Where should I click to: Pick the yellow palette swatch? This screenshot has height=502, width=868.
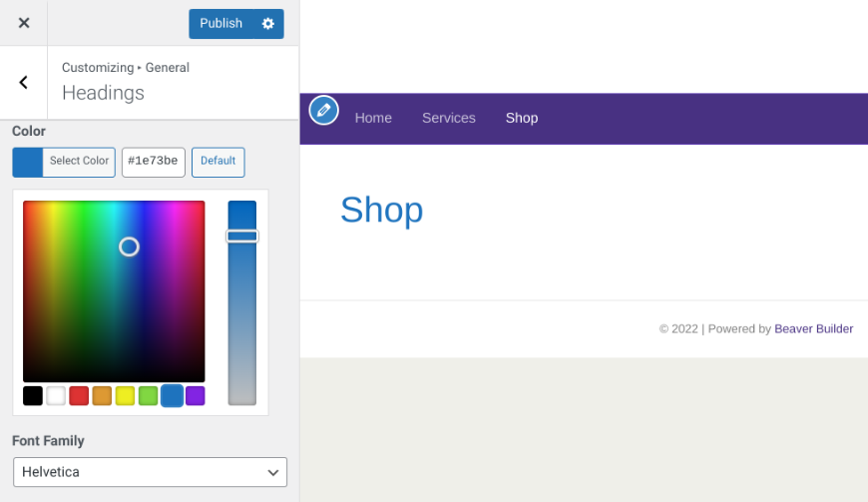[125, 396]
